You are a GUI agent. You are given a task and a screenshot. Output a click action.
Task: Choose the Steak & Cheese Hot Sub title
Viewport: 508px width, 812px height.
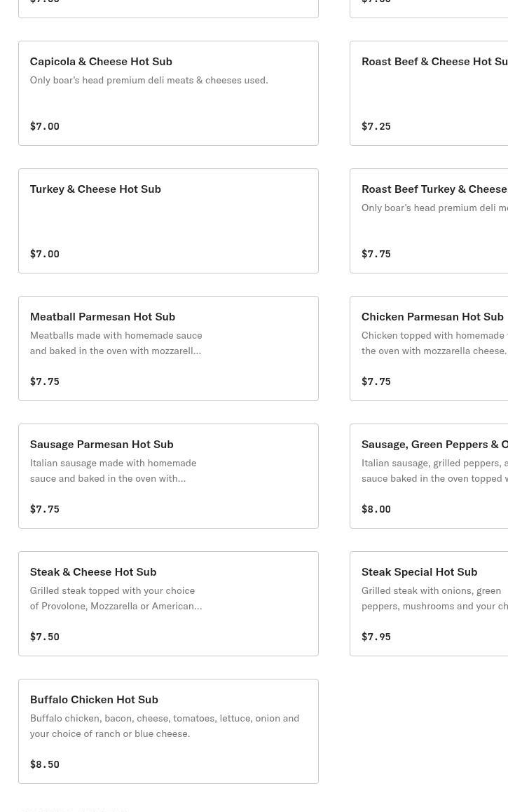pyautogui.click(x=93, y=571)
